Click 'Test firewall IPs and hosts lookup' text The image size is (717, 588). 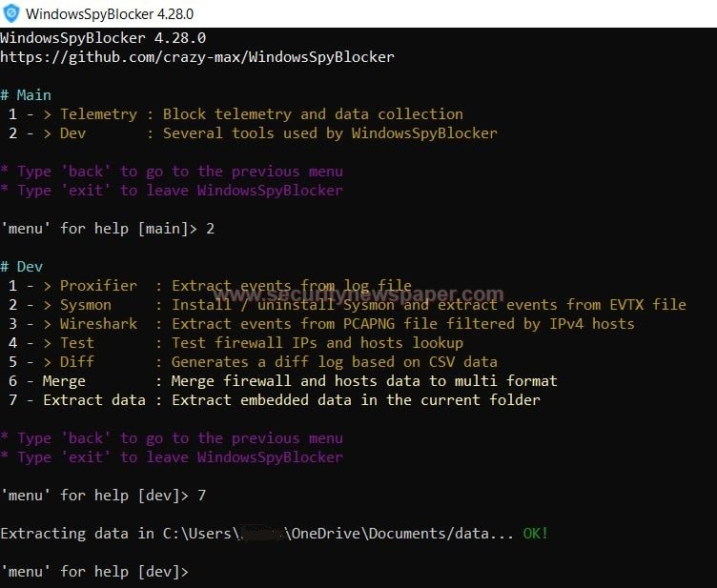tap(318, 343)
